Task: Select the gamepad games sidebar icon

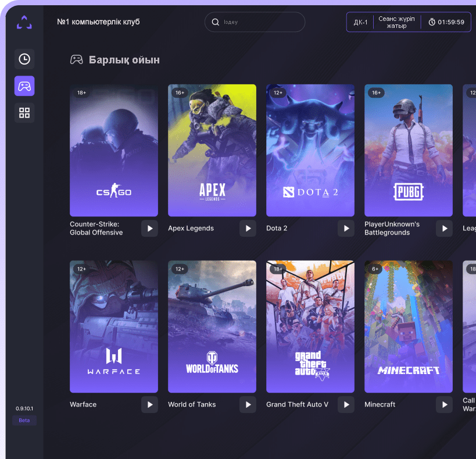Action: [x=24, y=86]
